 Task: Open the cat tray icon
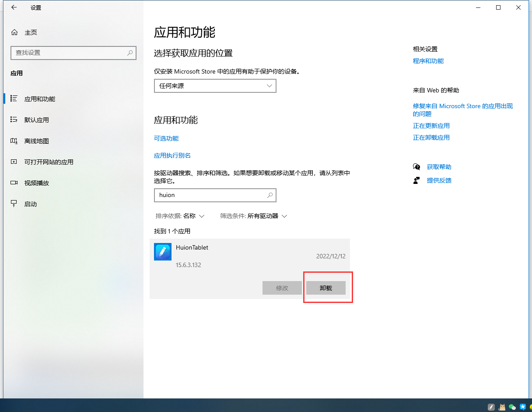point(502,407)
